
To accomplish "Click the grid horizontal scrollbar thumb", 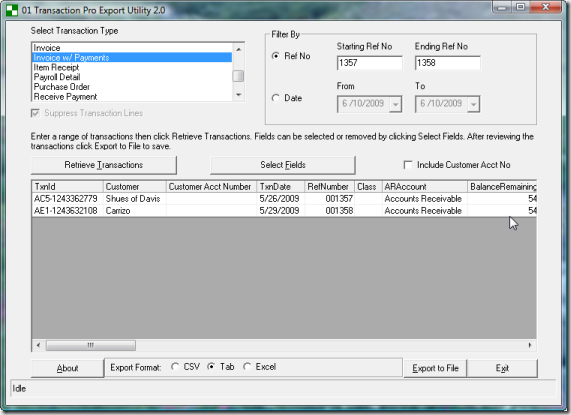I will click(91, 345).
